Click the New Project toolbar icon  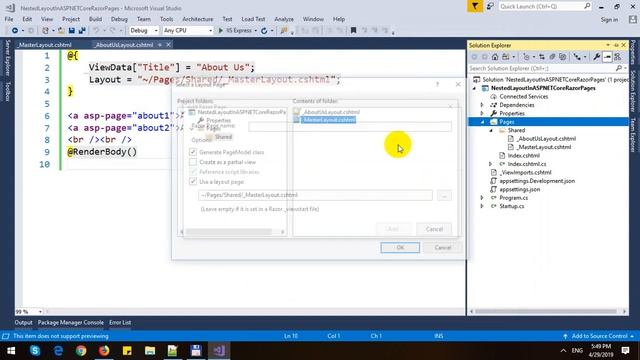point(46,31)
